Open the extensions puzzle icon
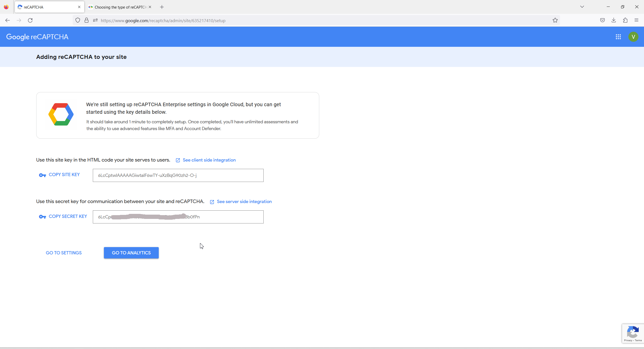 (x=625, y=20)
